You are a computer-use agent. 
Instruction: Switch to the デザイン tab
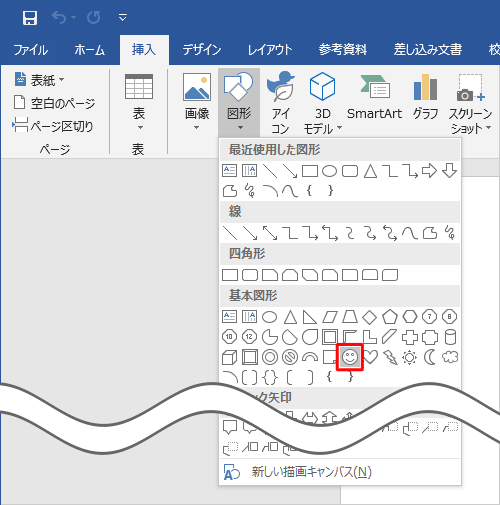202,50
